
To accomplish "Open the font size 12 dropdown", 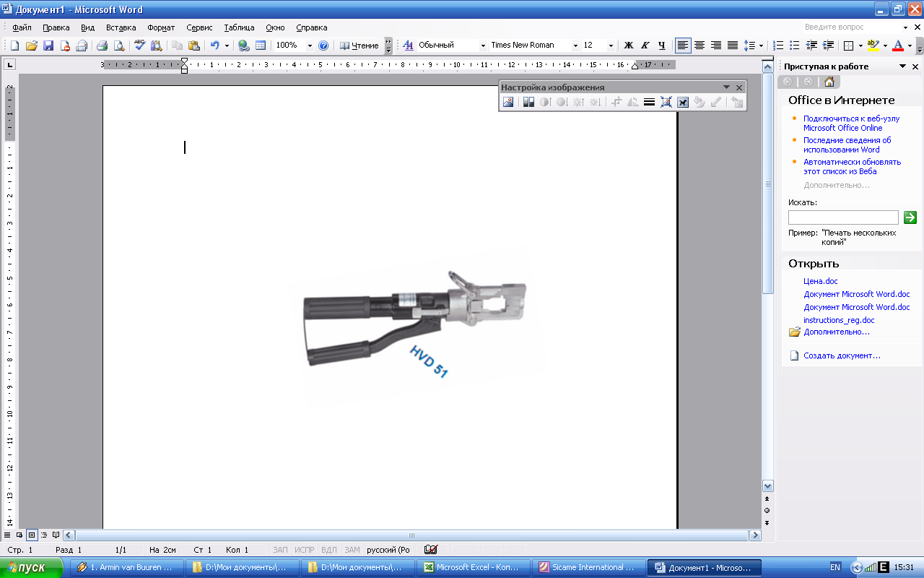I will [x=611, y=46].
